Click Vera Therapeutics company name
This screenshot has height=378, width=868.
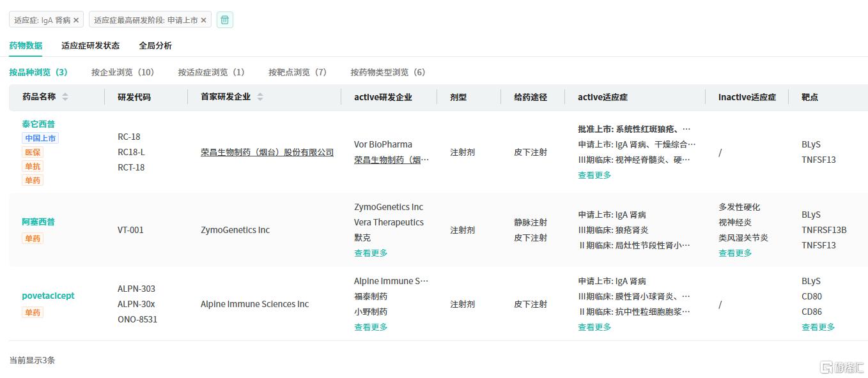[389, 222]
